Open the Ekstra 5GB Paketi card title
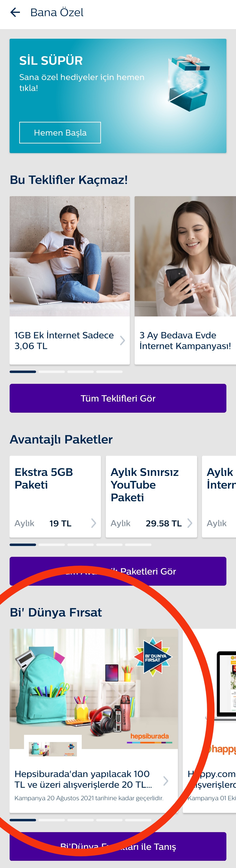This screenshot has width=236, height=868. point(44,478)
